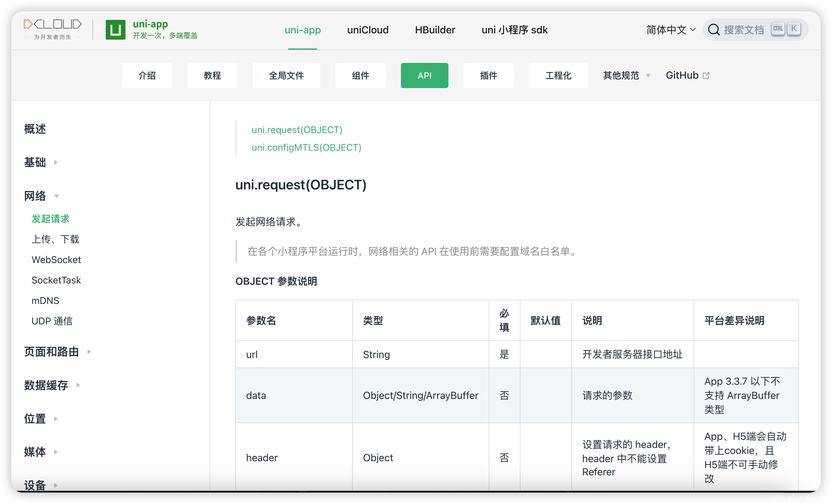Click the DCloud logo
The height and width of the screenshot is (504, 832).
[53, 29]
